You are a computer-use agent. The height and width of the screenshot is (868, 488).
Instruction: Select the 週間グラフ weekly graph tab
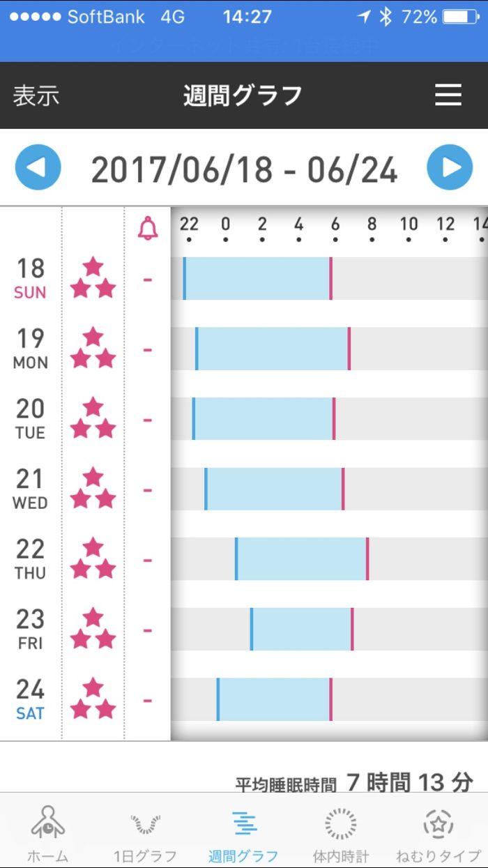pyautogui.click(x=243, y=833)
